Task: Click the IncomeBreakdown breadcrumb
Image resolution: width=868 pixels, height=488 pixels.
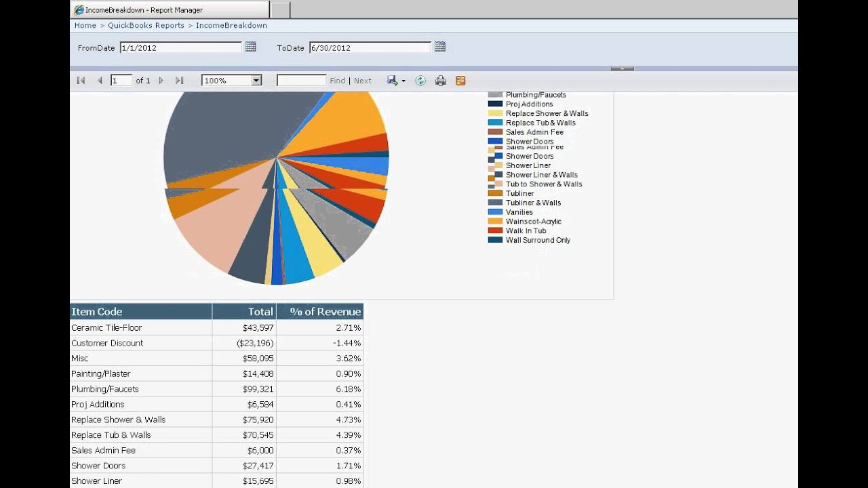Action: (231, 25)
